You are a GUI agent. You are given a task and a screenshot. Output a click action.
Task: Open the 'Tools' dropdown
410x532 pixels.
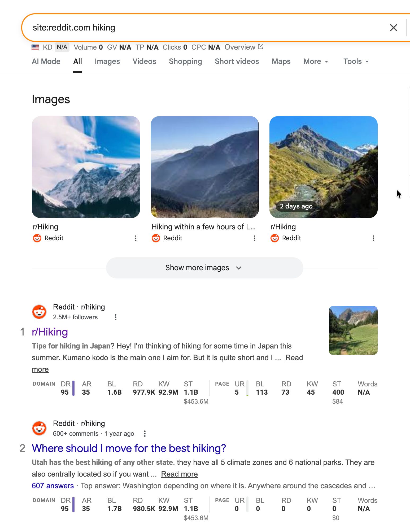[356, 62]
